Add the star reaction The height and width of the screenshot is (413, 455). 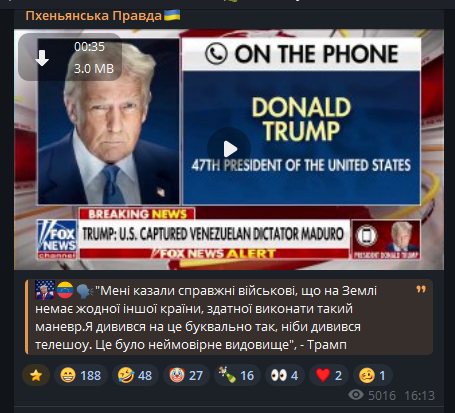(36, 375)
